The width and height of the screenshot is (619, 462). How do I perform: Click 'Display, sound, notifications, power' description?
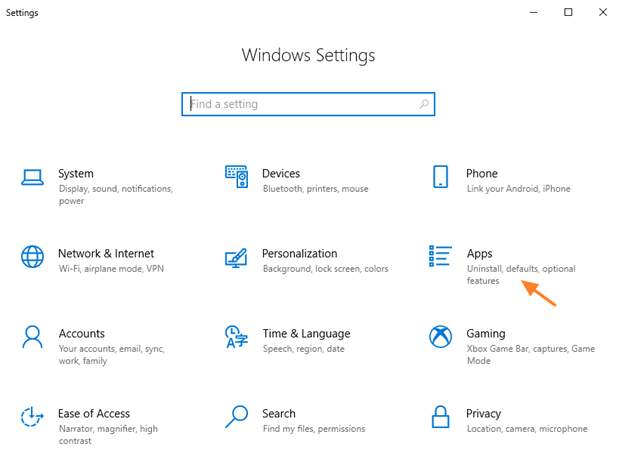[116, 195]
